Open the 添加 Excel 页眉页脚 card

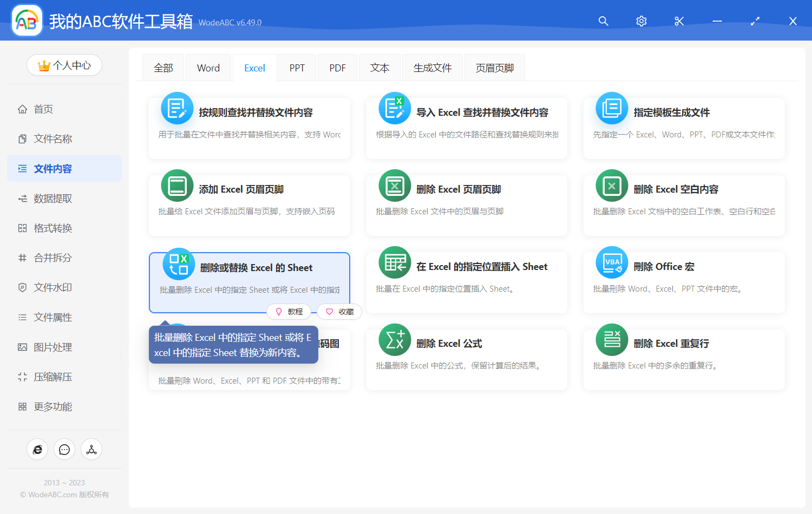(249, 205)
